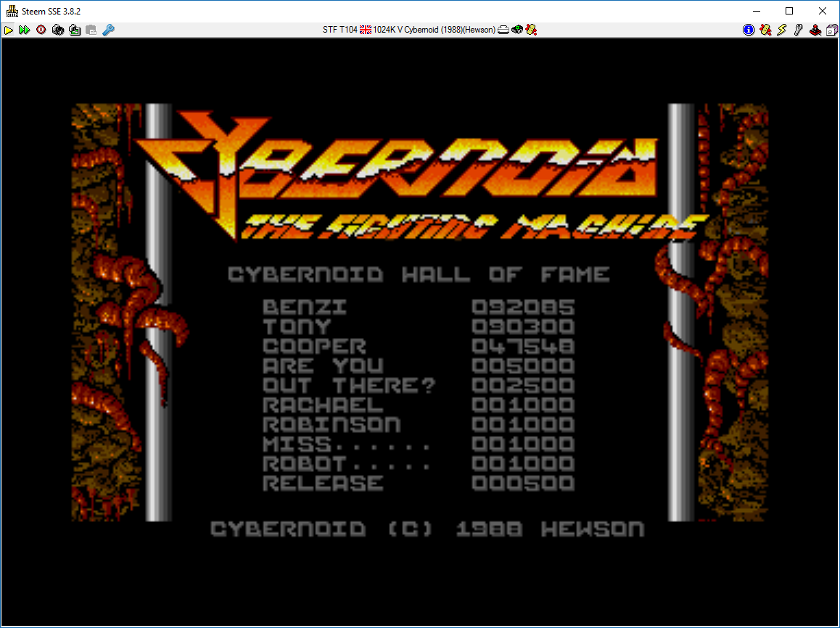Viewport: 840px width, 628px height.
Task: Open the blue General Info icon
Action: [749, 30]
